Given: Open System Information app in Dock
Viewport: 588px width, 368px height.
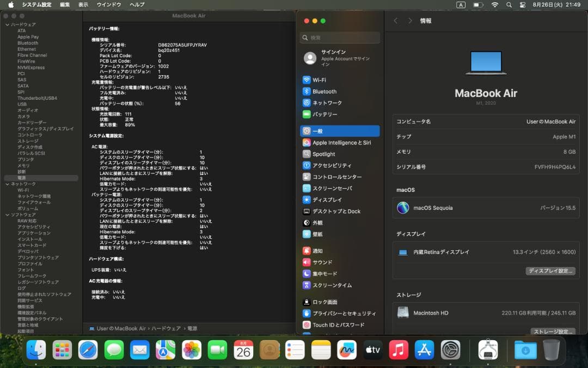Looking at the screenshot, I should pos(488,350).
